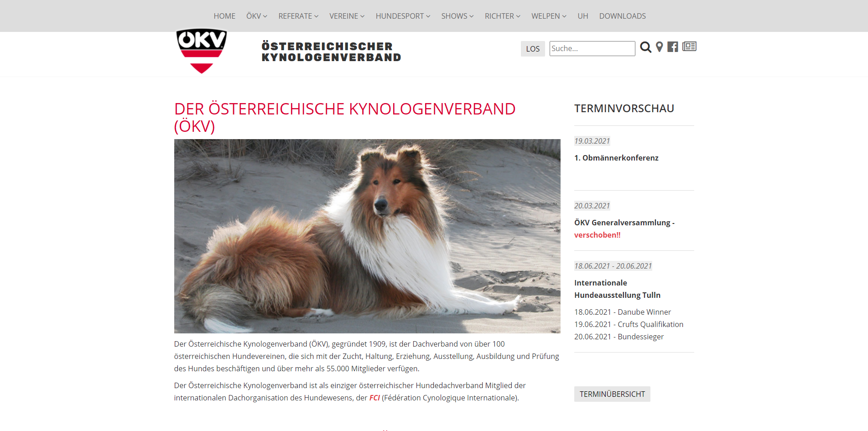Click the date range 18.06.2021 - 20.06.2021
Viewport: 868px width, 431px height.
click(613, 266)
